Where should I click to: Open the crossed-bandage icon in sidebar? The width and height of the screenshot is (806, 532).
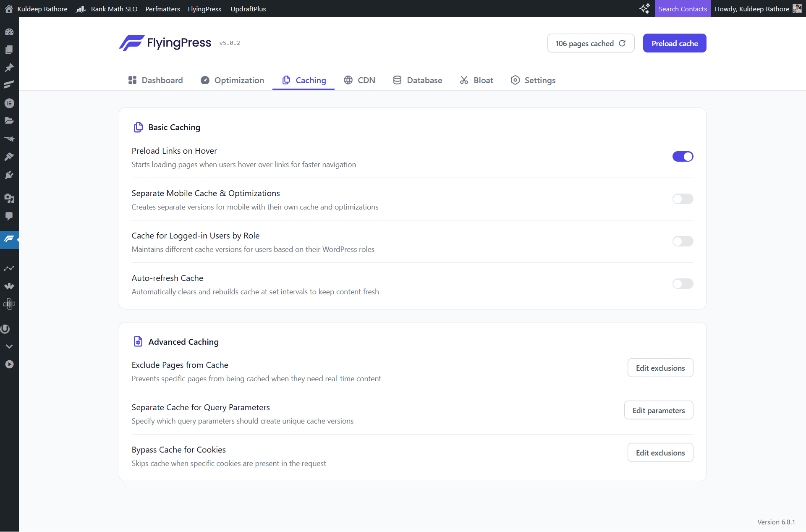9,304
